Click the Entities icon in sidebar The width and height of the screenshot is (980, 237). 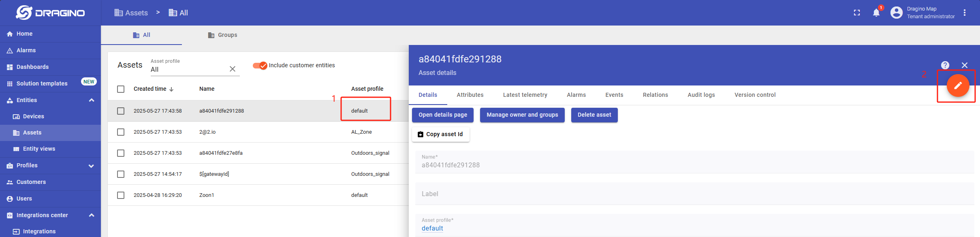[x=10, y=100]
